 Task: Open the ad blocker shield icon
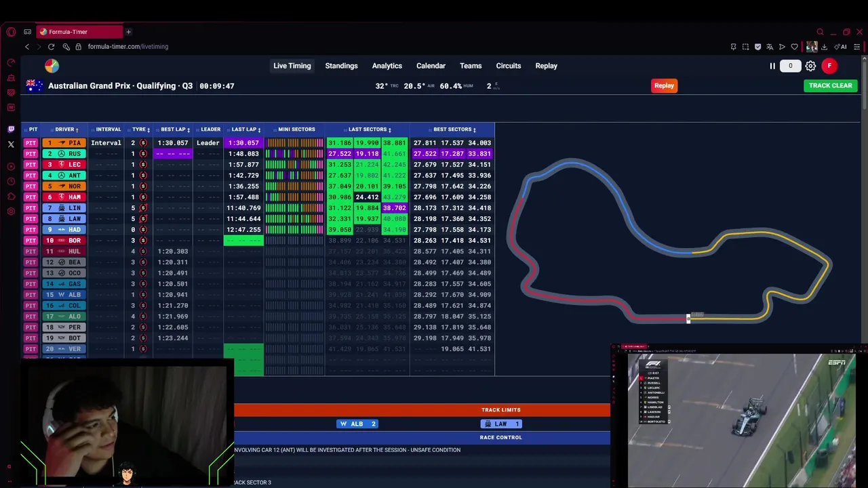pyautogui.click(x=757, y=47)
